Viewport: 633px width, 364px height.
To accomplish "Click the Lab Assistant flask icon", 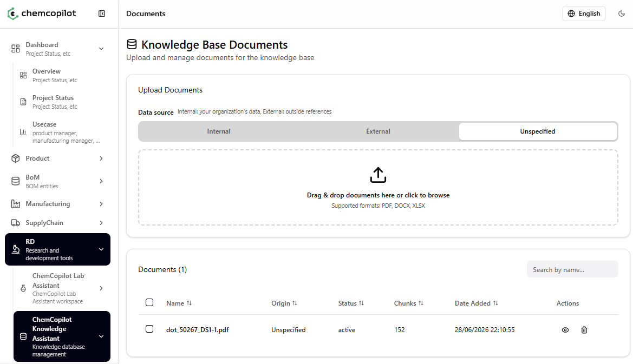I will [23, 288].
